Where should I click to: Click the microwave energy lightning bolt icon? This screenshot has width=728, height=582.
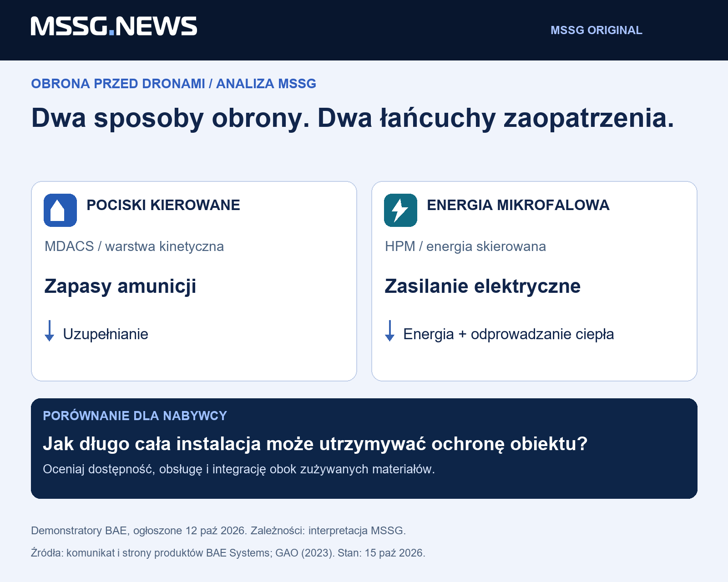(400, 210)
